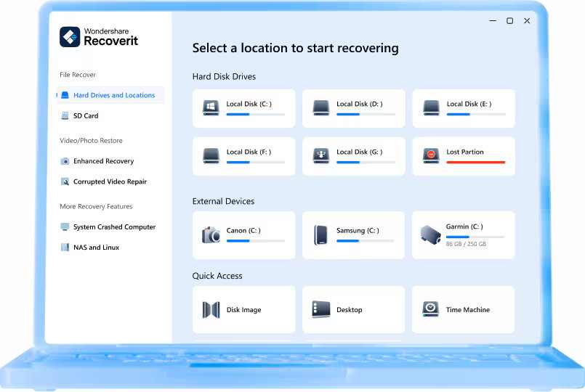Maximize the Recoverit window
This screenshot has height=392, width=585.
pos(509,21)
